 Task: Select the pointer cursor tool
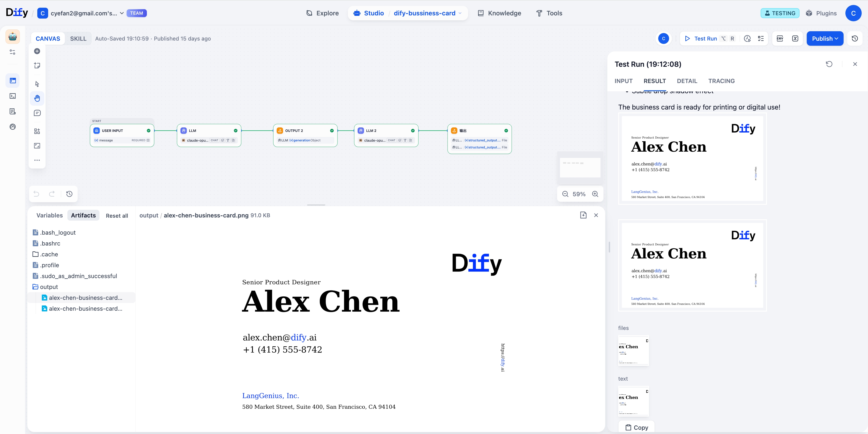coord(37,84)
